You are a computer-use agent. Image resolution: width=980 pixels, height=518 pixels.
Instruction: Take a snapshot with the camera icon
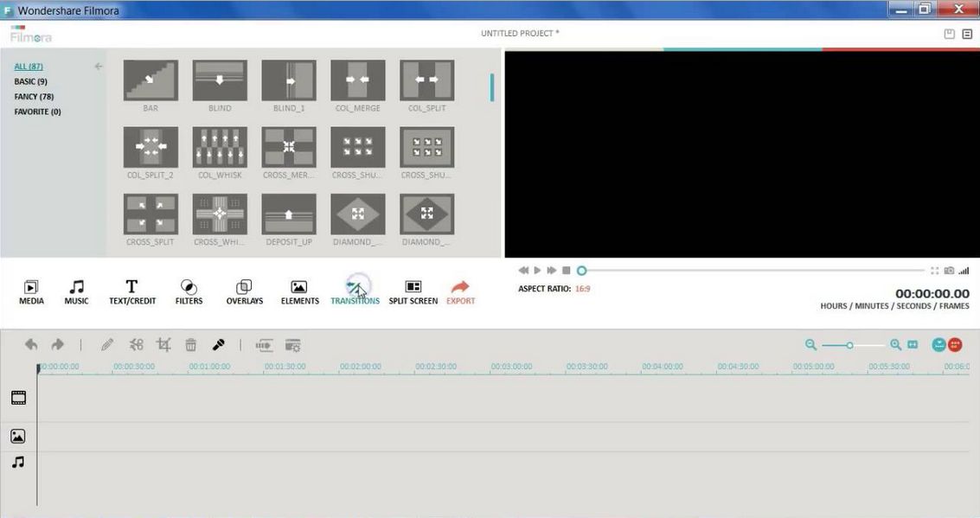point(948,268)
